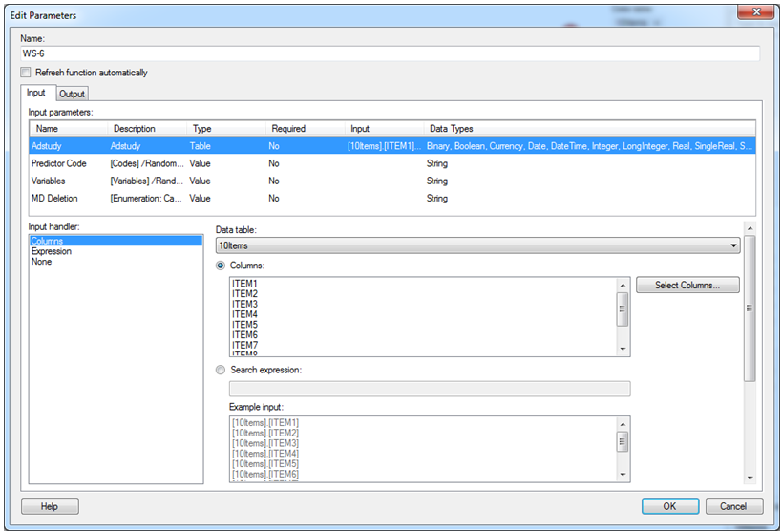Choose None in Input handler list
The height and width of the screenshot is (532, 782).
42,262
